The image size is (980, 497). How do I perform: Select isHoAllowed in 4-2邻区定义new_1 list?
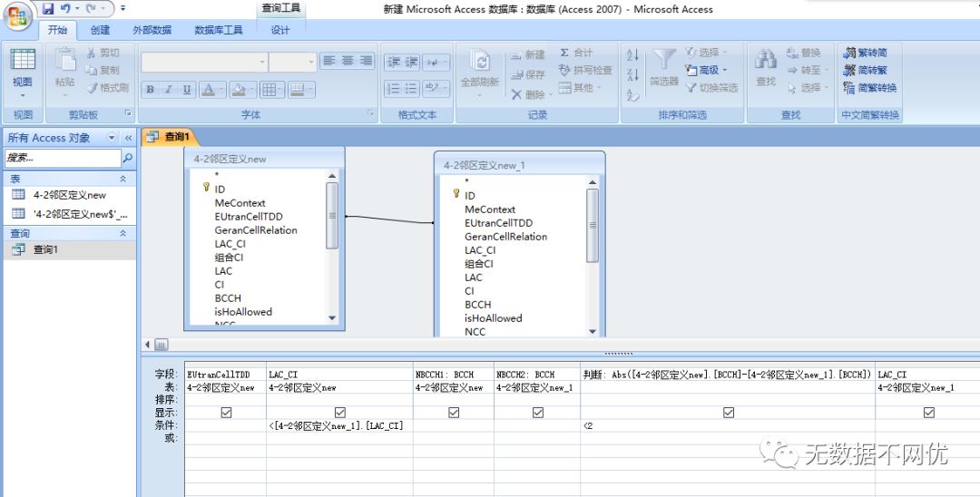coord(493,317)
